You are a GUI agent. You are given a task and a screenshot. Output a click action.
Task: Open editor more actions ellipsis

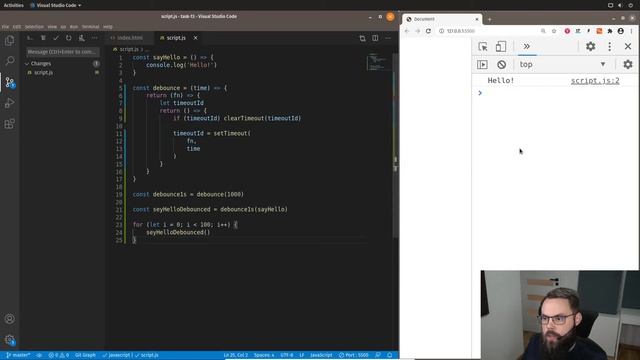click(x=388, y=38)
